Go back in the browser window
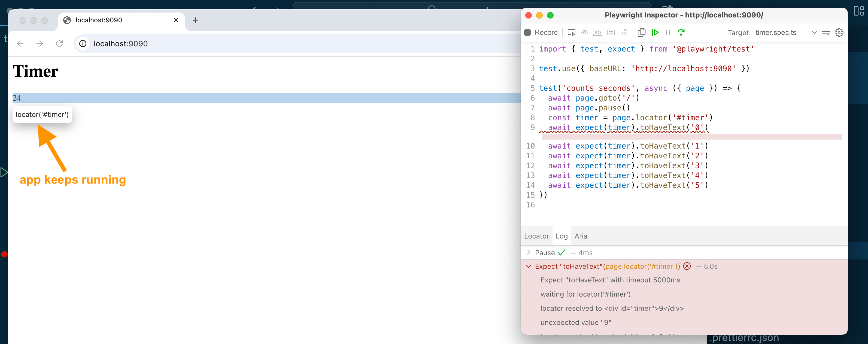 click(20, 44)
